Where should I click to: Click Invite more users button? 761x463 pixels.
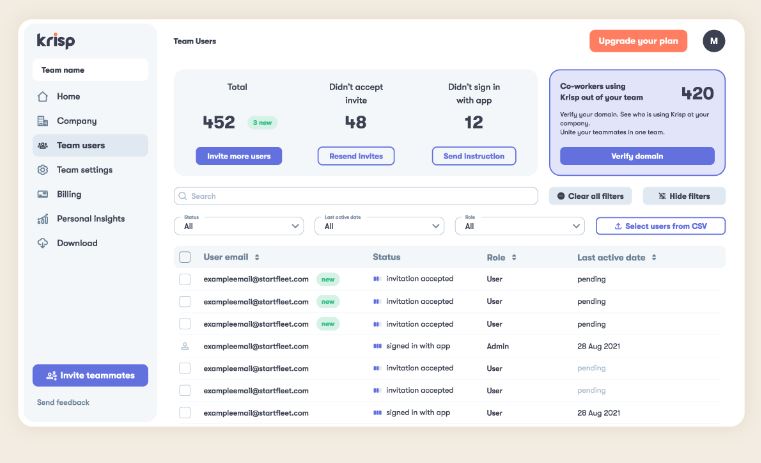point(239,156)
